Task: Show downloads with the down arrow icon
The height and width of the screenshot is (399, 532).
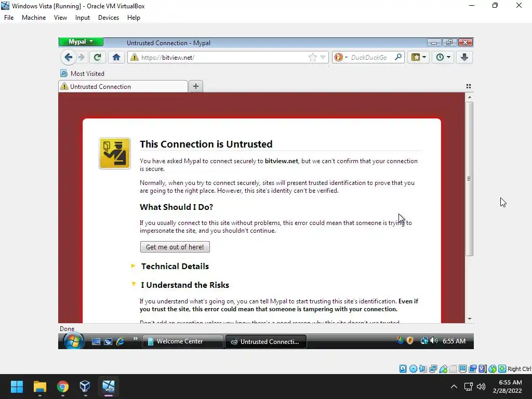Action: 464,57
